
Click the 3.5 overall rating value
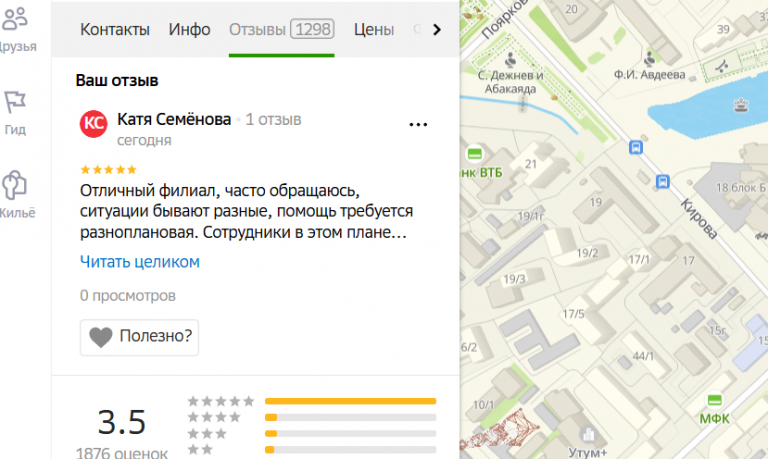point(121,422)
